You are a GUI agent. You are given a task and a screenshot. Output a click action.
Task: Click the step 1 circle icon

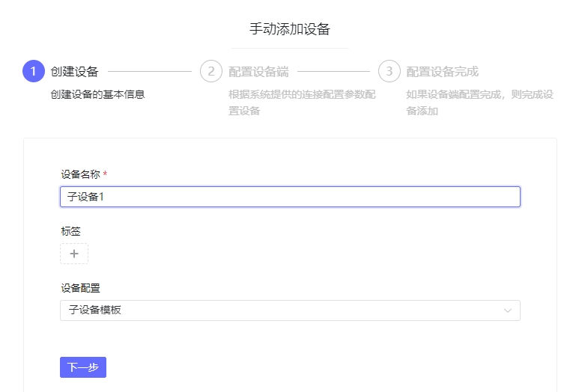[x=34, y=71]
